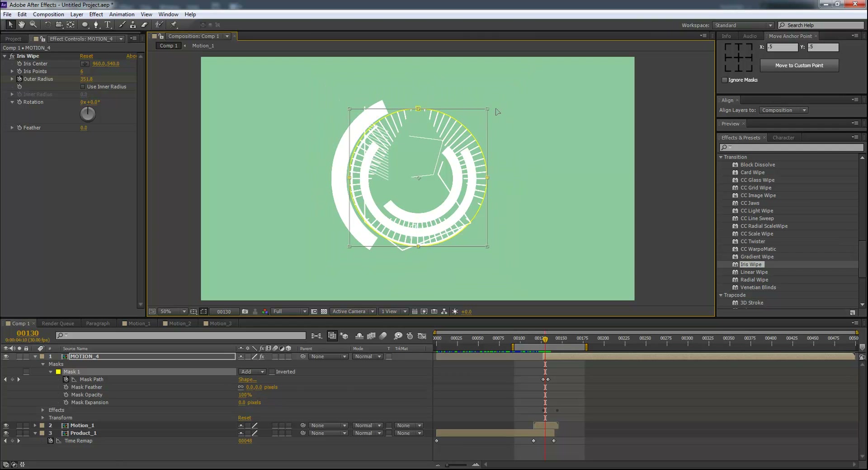Click the brainstorm icon in timeline
The width and height of the screenshot is (868, 470).
click(x=398, y=336)
